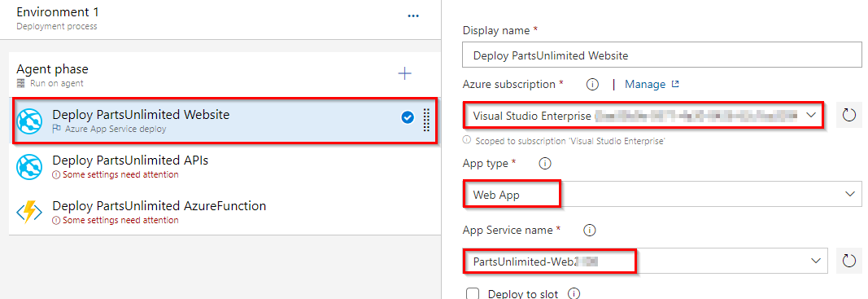
Task: Refresh the App Service name list
Action: coord(848,261)
